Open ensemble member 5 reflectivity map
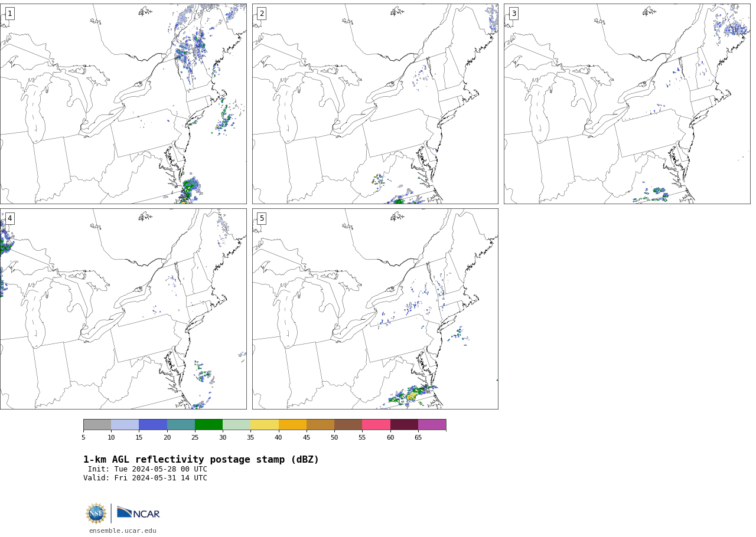The image size is (756, 537). point(375,309)
